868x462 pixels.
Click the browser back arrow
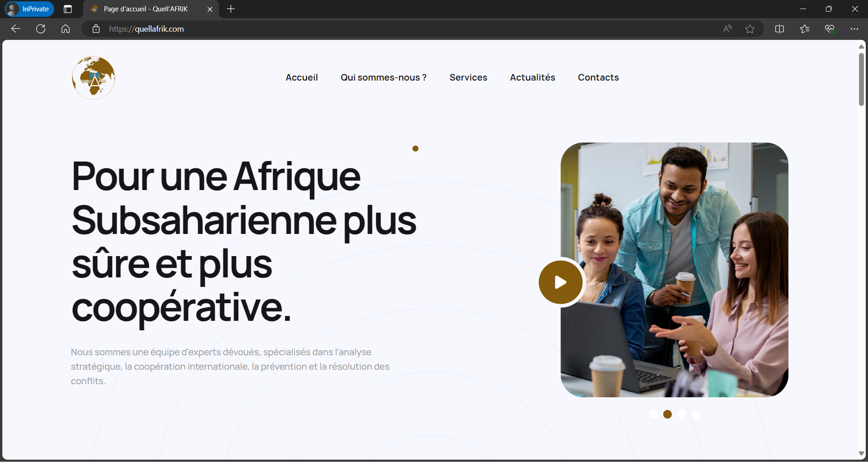pos(16,29)
